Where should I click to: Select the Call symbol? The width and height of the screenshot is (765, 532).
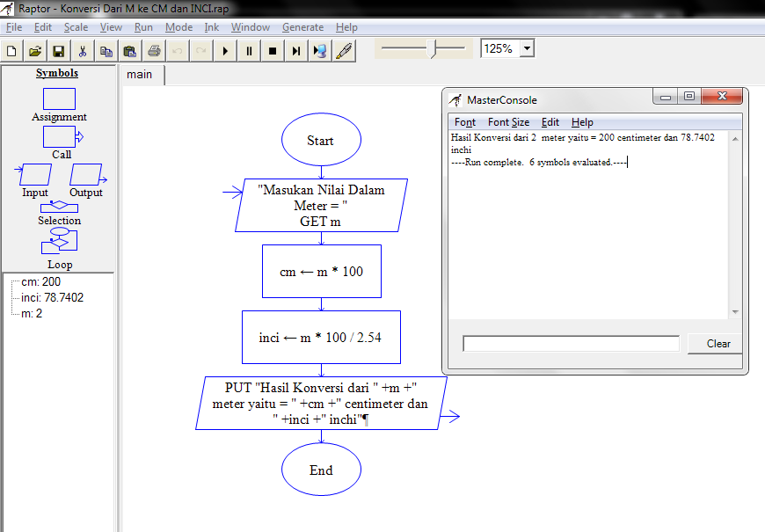coord(59,137)
